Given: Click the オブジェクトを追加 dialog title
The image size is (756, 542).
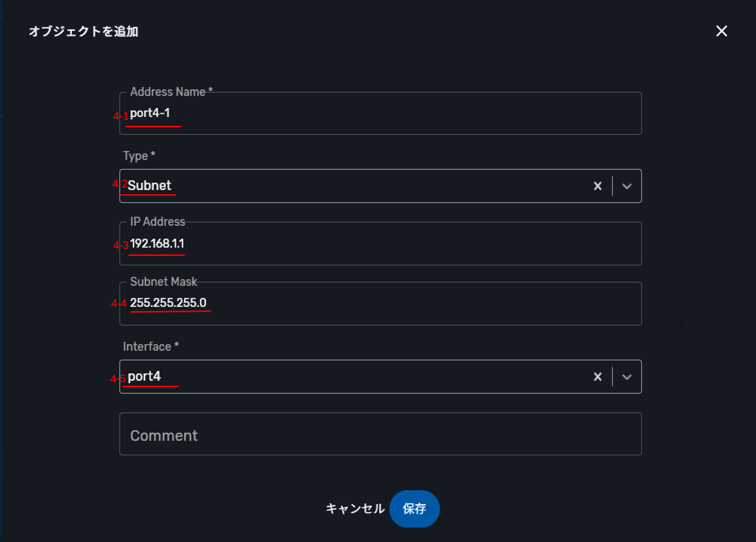Looking at the screenshot, I should tap(84, 31).
